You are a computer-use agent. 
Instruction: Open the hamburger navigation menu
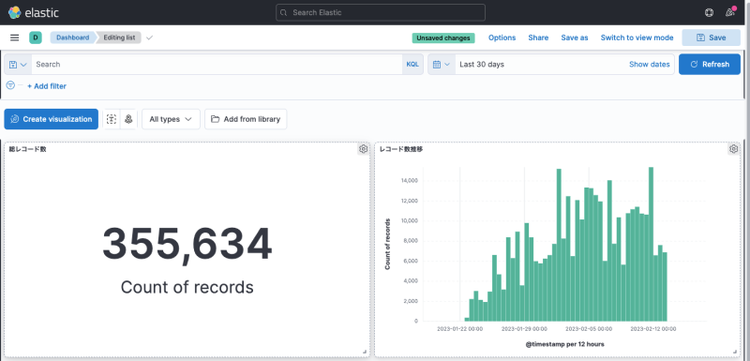[14, 38]
